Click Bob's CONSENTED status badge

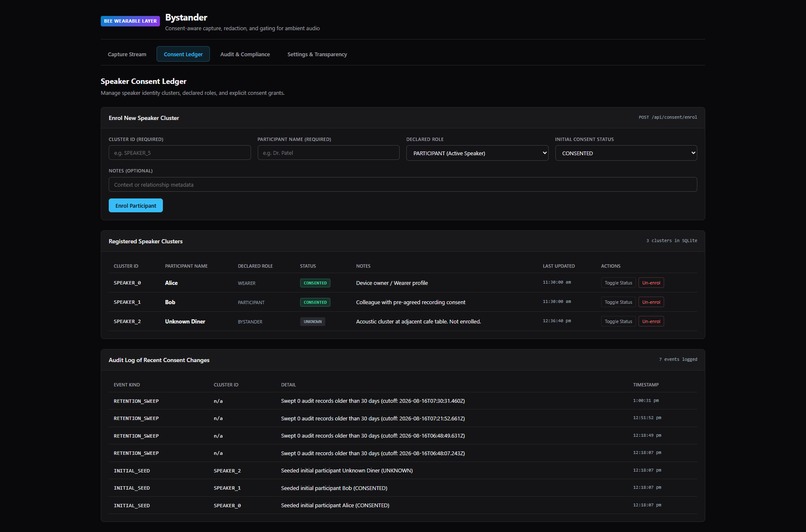tap(315, 302)
